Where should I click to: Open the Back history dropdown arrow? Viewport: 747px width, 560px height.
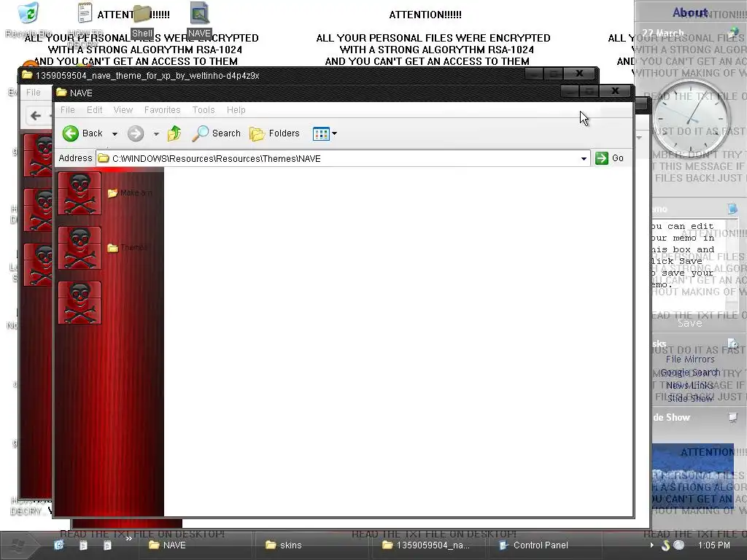115,134
